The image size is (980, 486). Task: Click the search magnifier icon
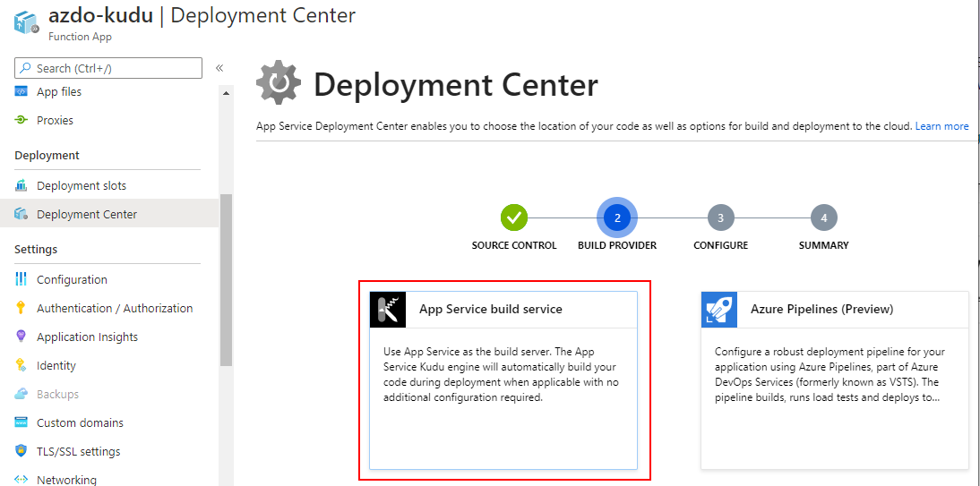pos(26,68)
